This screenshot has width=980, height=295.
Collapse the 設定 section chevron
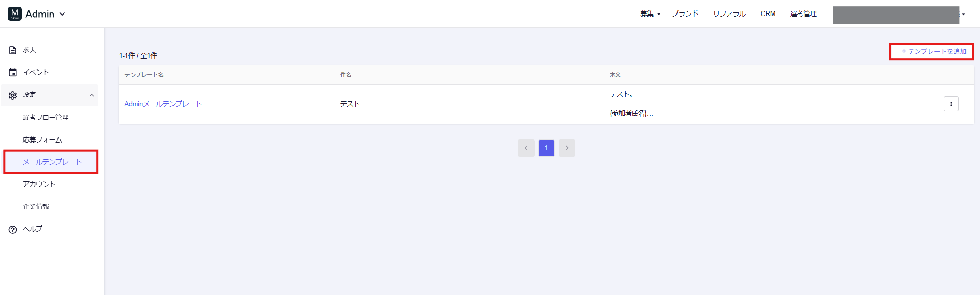point(92,95)
